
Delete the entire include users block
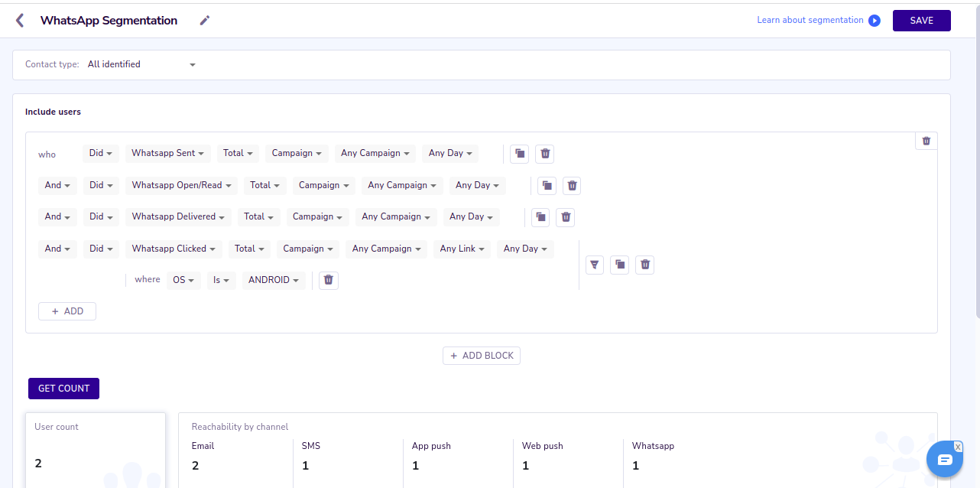tap(926, 141)
